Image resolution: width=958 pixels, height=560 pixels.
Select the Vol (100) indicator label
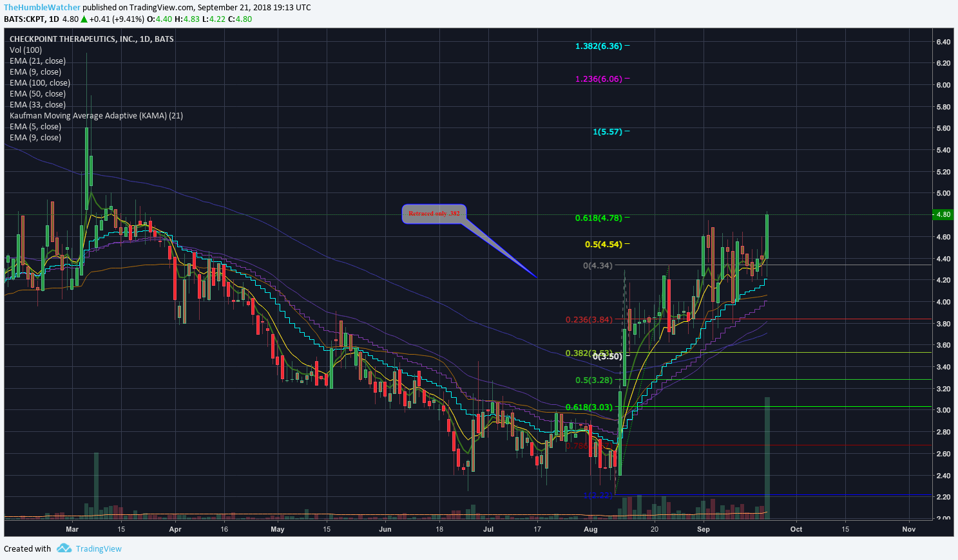(x=26, y=50)
